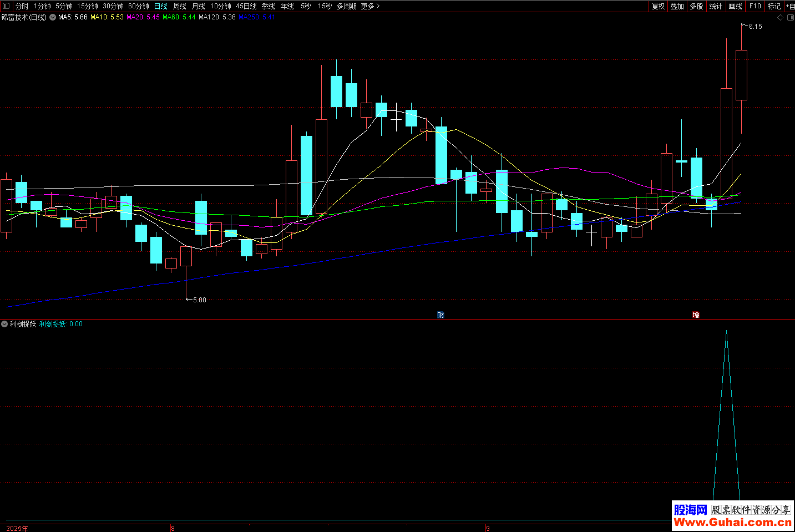This screenshot has width=795, height=532.
Task: Select the 45日线 period
Action: click(246, 6)
